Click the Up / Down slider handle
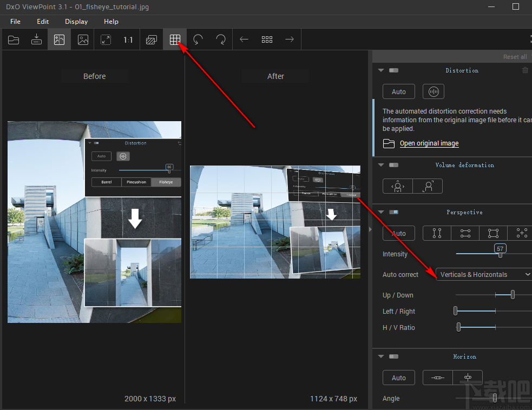This screenshot has width=532, height=410. [x=513, y=295]
